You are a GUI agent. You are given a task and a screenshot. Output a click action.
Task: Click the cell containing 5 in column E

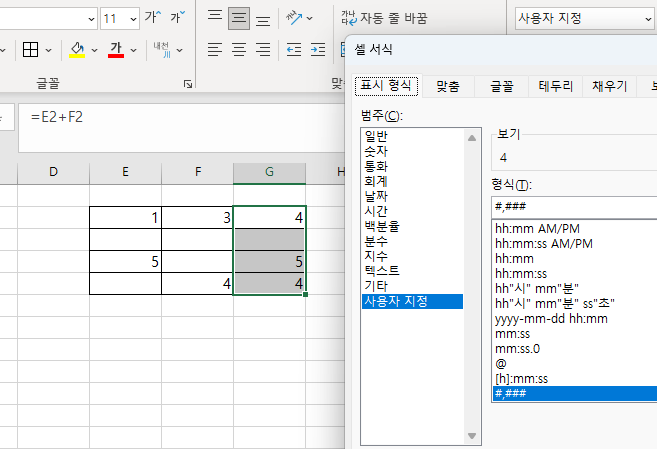[125, 262]
